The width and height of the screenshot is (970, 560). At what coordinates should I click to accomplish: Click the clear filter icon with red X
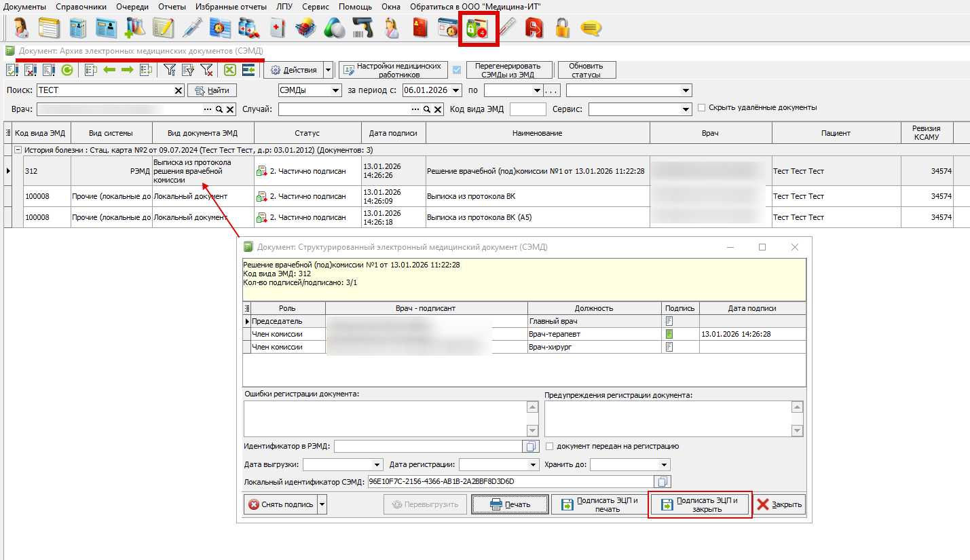[x=206, y=70]
